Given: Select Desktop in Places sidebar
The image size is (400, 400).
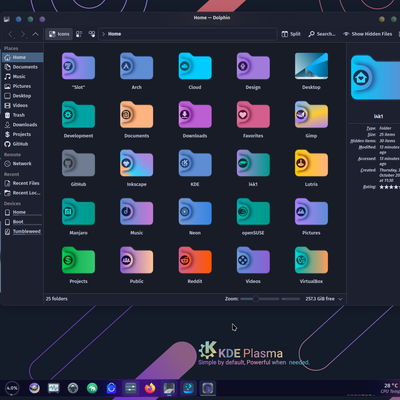Looking at the screenshot, I should [x=23, y=96].
